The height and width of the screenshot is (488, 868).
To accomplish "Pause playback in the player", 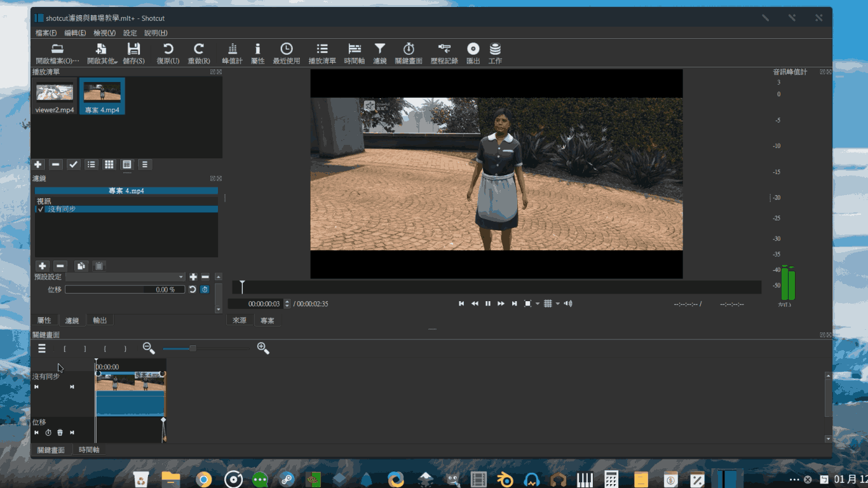I will coord(488,304).
